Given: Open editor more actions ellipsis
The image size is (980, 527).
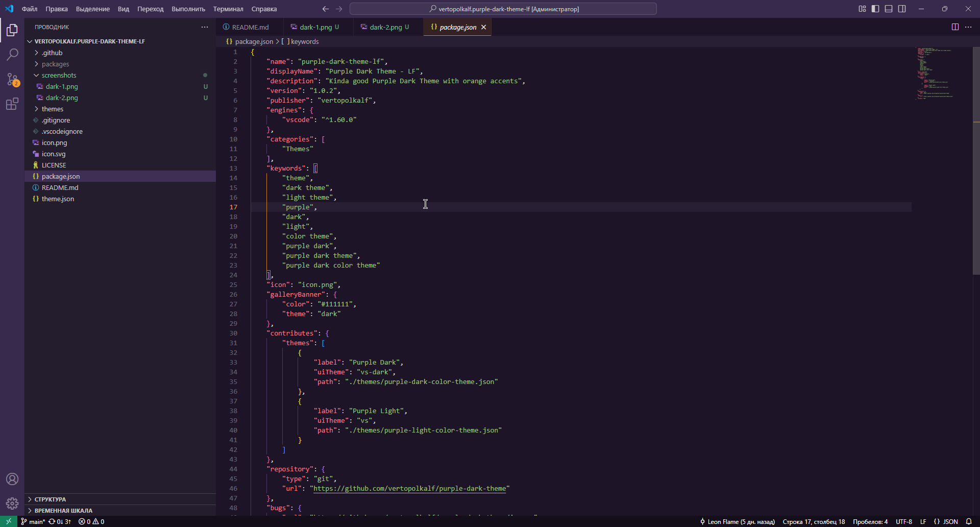Looking at the screenshot, I should click(x=968, y=27).
